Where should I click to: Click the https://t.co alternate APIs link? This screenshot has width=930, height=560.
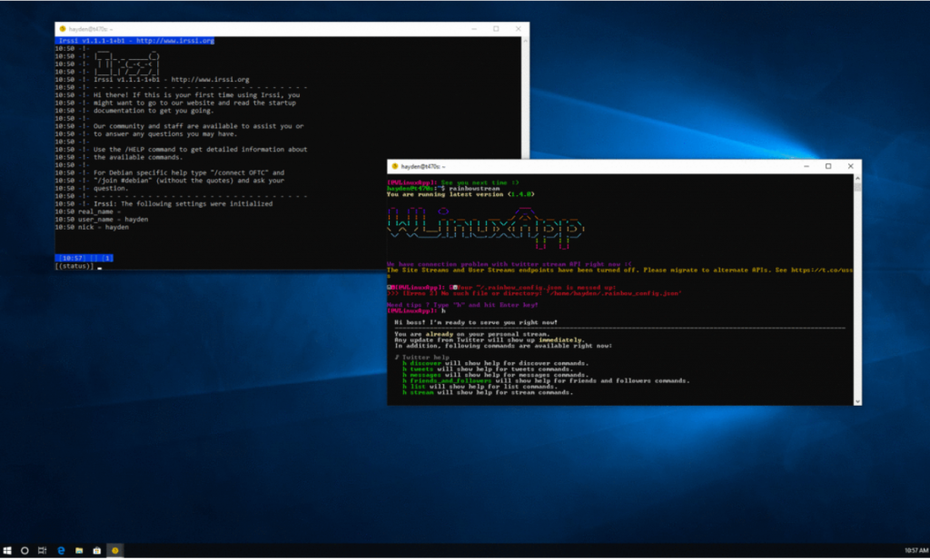point(822,270)
